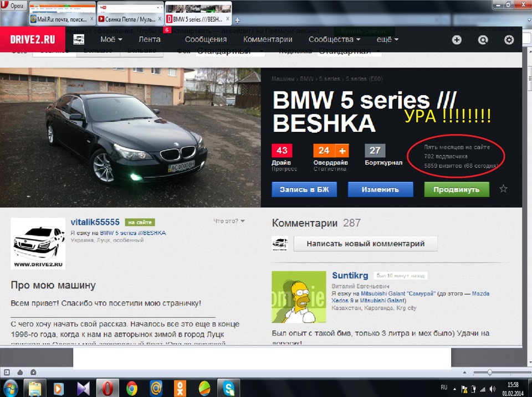The width and height of the screenshot is (532, 397).
Task: Click the small avatar beside comment field
Action: pyautogui.click(x=280, y=244)
